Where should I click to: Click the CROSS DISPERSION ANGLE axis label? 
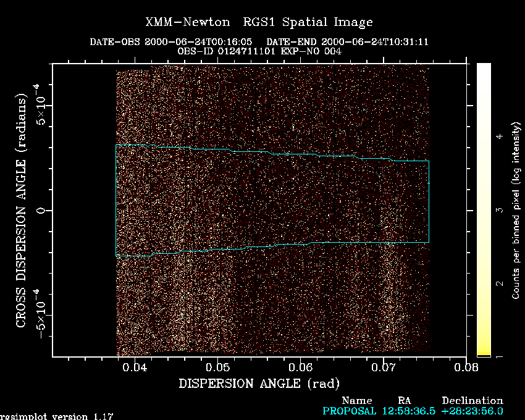(21, 211)
